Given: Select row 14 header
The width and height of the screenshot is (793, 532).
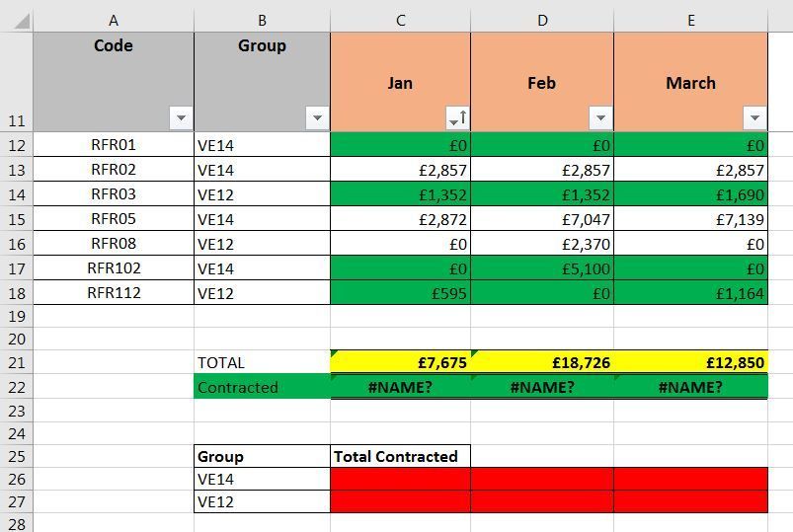Looking at the screenshot, I should pos(16,194).
